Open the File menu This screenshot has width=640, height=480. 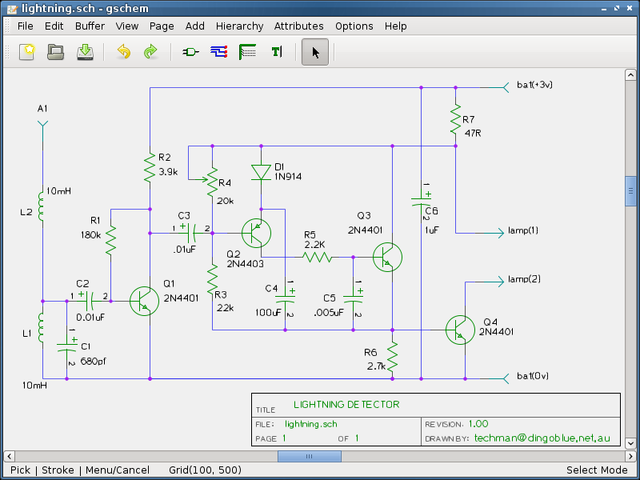click(25, 26)
